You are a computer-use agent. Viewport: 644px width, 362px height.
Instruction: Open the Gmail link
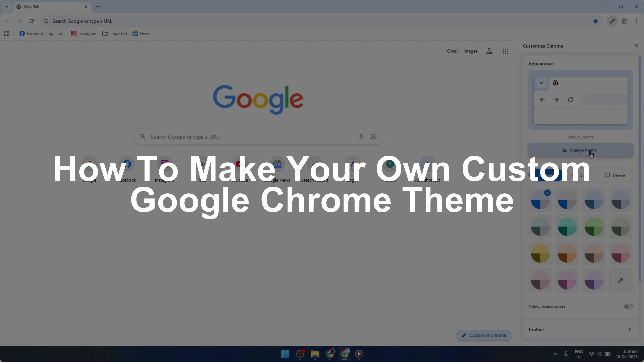point(453,51)
